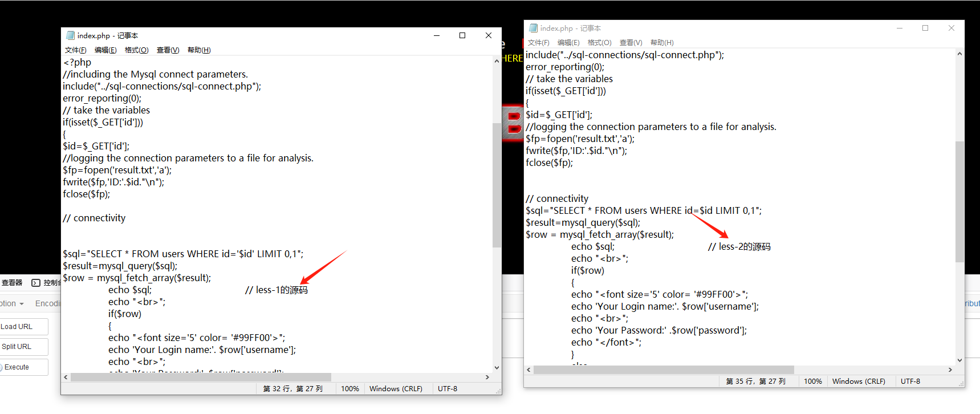This screenshot has width=980, height=414.
Task: Close the left index.php Notepad window
Action: coord(489,35)
